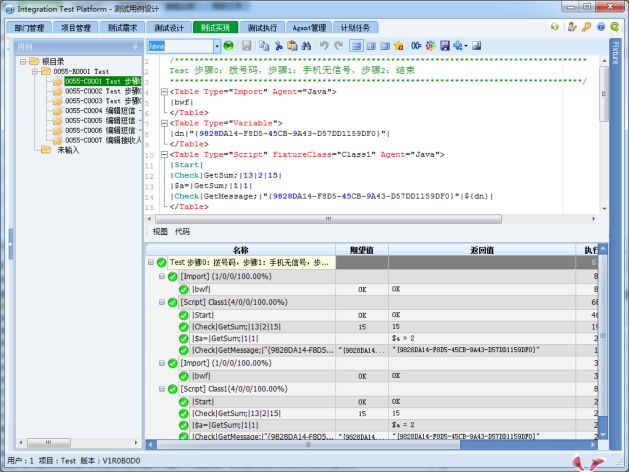Image resolution: width=629 pixels, height=472 pixels.
Task: Open the Agent管理 tab
Action: [310, 27]
